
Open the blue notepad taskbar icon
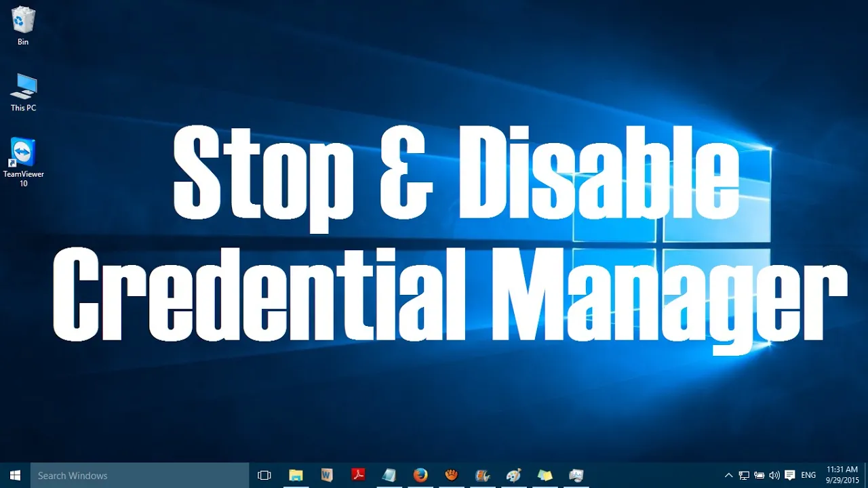tap(389, 475)
